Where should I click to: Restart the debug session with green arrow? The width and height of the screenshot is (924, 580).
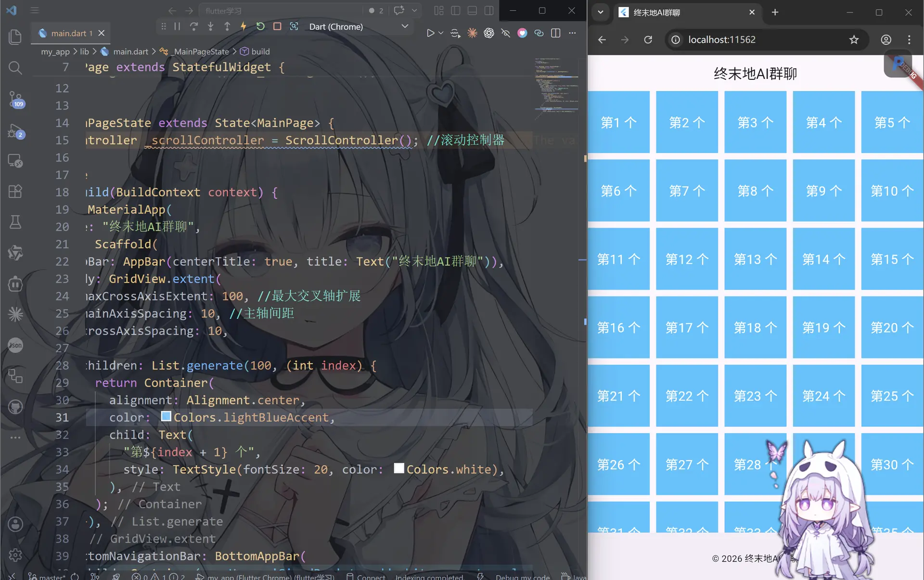260,26
